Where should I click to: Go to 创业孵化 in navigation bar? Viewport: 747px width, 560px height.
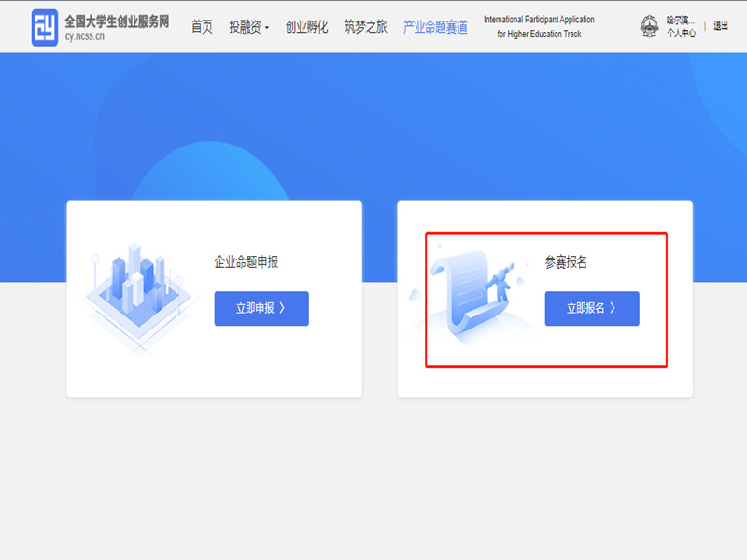tap(306, 27)
